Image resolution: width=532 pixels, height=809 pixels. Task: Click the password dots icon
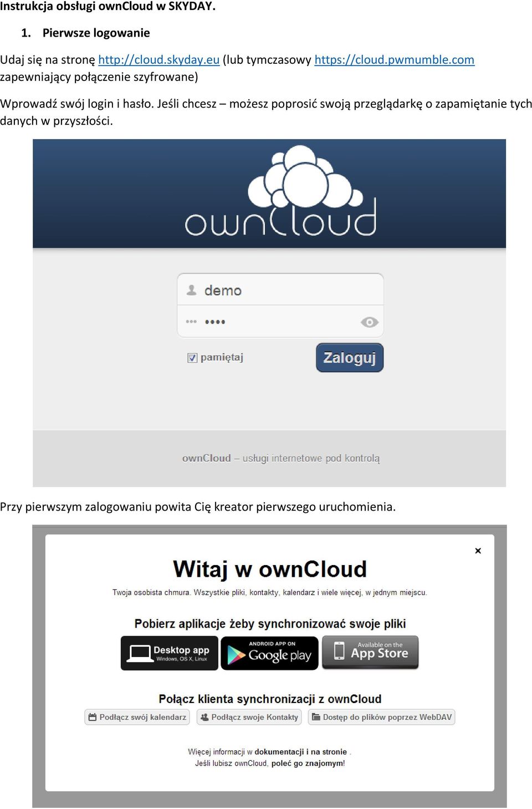pos(191,322)
